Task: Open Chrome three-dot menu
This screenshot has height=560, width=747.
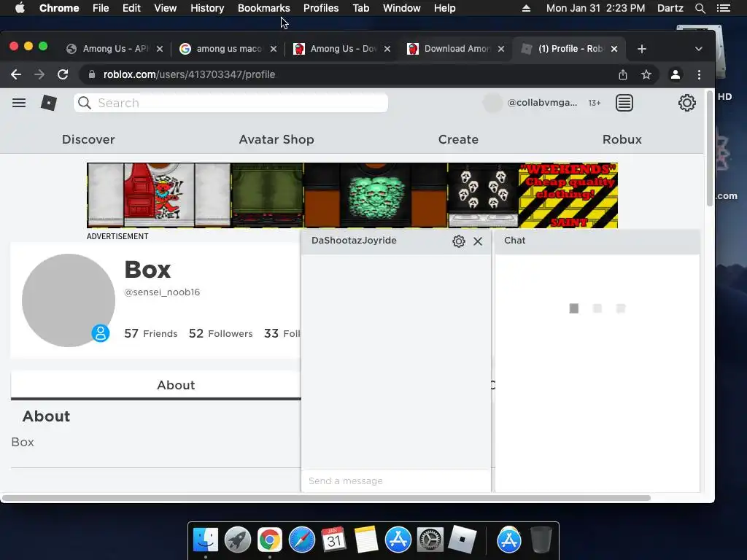Action: (x=699, y=74)
